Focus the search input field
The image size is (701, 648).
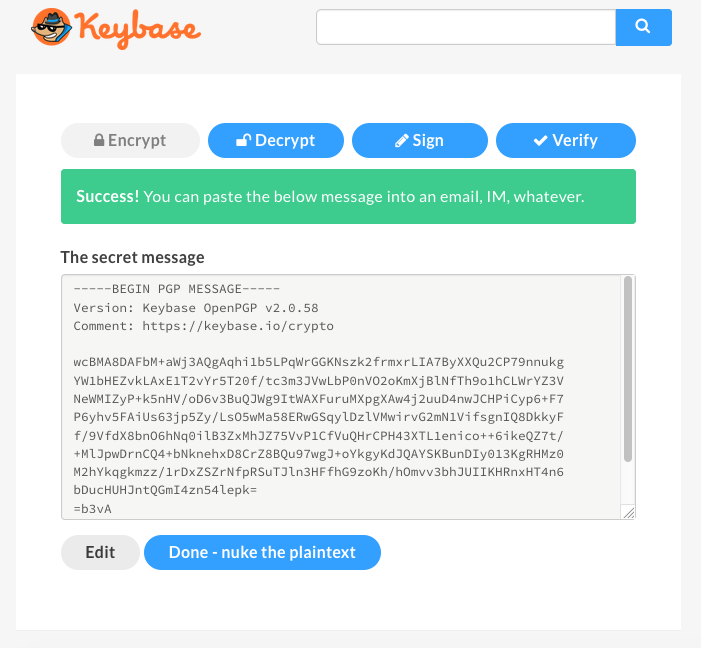tap(466, 27)
